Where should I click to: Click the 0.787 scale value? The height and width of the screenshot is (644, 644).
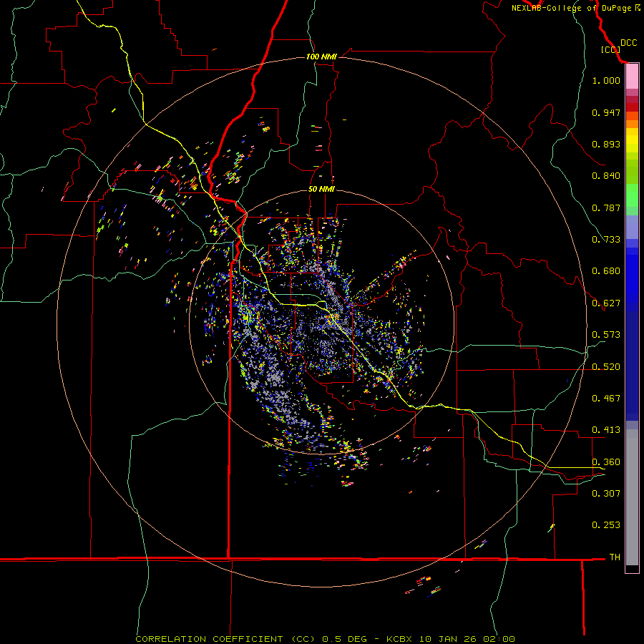(x=606, y=208)
